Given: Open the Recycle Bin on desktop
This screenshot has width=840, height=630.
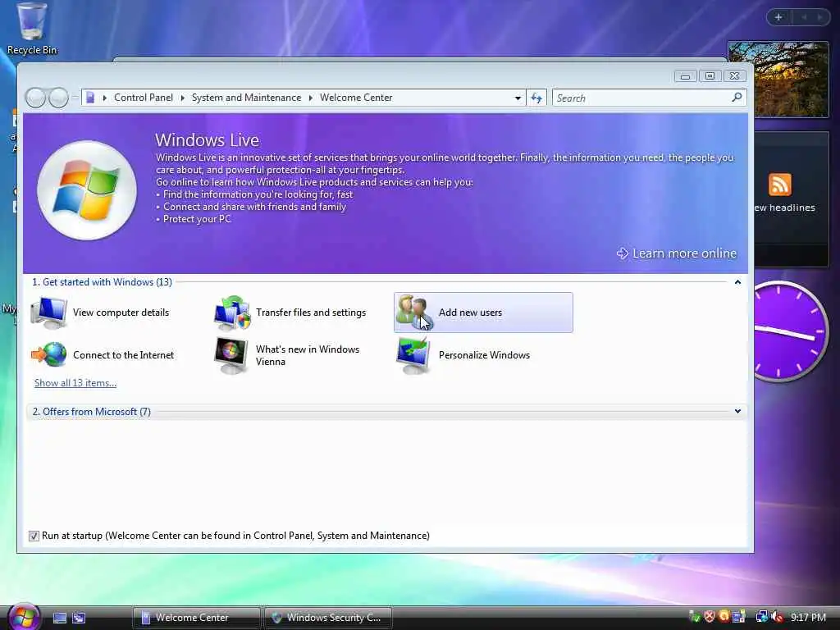Looking at the screenshot, I should (x=32, y=29).
